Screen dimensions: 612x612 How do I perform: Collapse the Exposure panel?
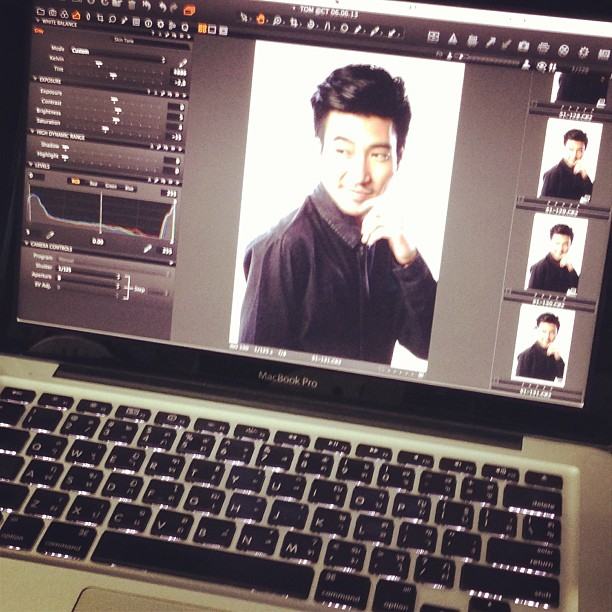[x=35, y=78]
